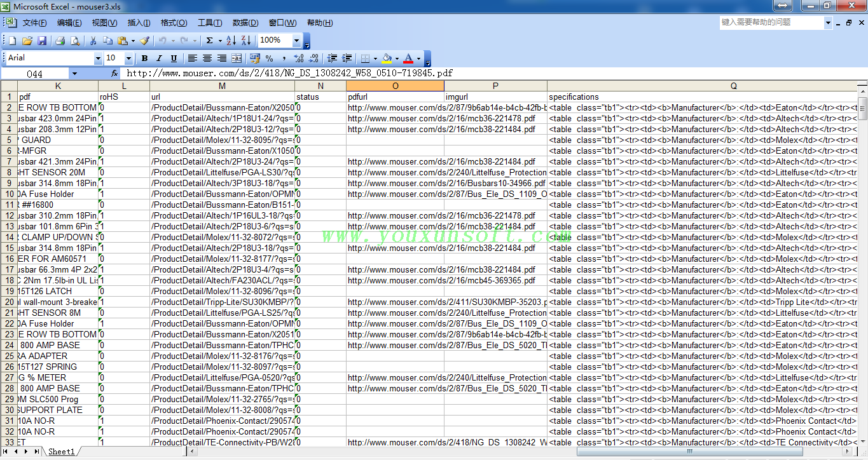The height and width of the screenshot is (460, 868).
Task: Open the 插入(I) menu
Action: pos(139,23)
